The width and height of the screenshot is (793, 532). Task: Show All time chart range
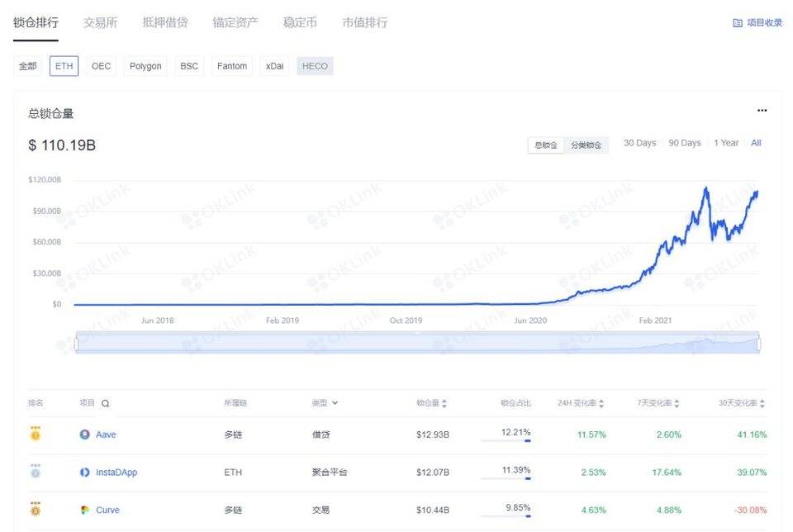coord(756,143)
